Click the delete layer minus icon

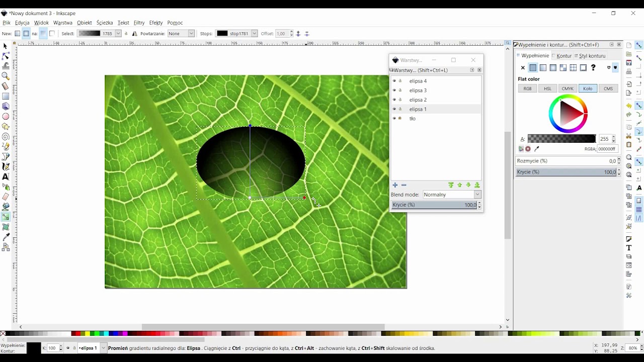[404, 185]
